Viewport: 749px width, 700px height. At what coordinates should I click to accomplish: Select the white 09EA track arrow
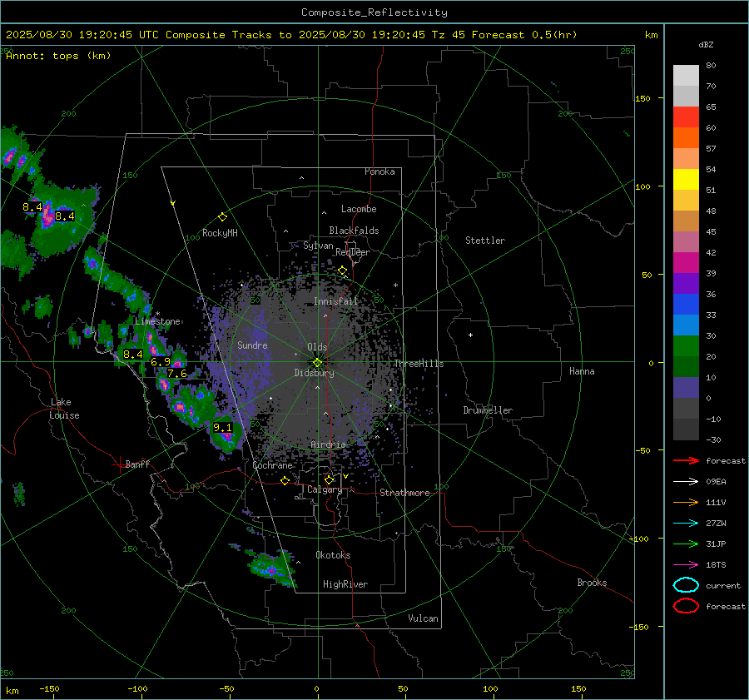tap(686, 482)
